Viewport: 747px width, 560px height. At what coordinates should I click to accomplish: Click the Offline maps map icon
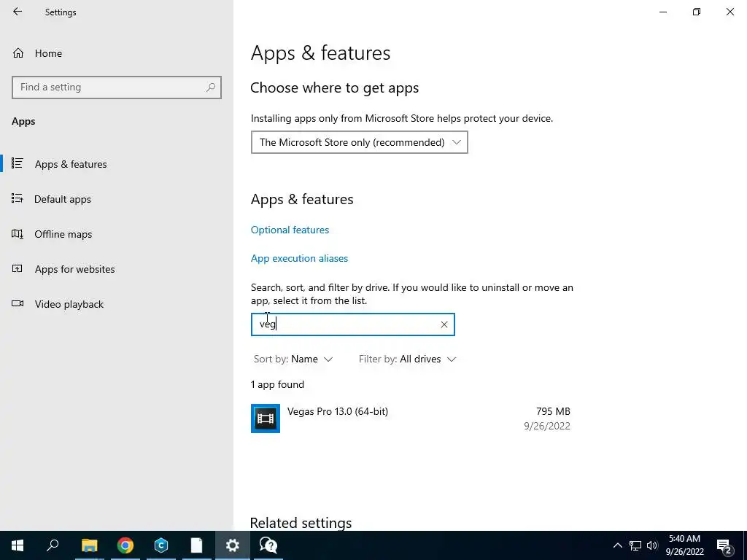tap(18, 234)
